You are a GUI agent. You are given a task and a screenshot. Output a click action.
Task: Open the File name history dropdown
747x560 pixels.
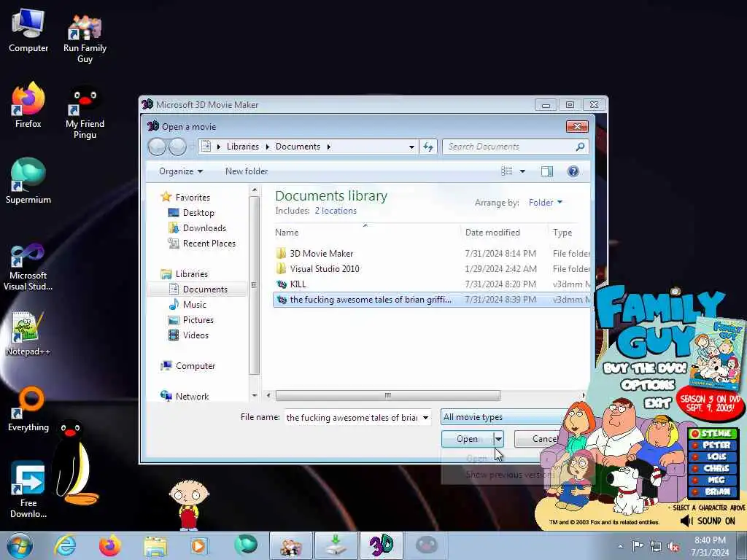tap(425, 418)
